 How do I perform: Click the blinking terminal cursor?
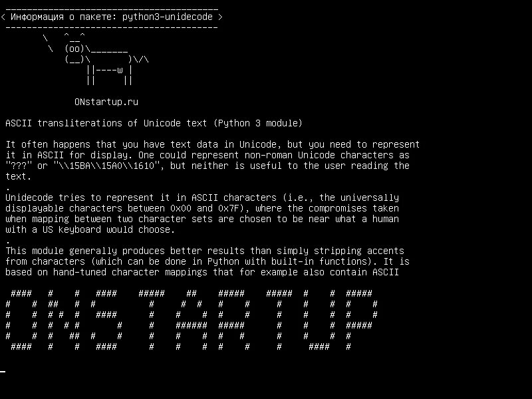tap(3, 372)
